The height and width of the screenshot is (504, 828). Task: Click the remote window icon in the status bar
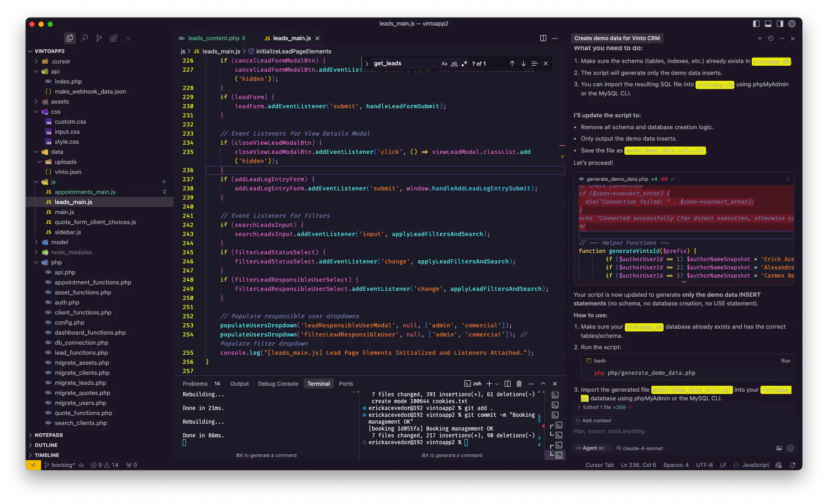pyautogui.click(x=33, y=465)
